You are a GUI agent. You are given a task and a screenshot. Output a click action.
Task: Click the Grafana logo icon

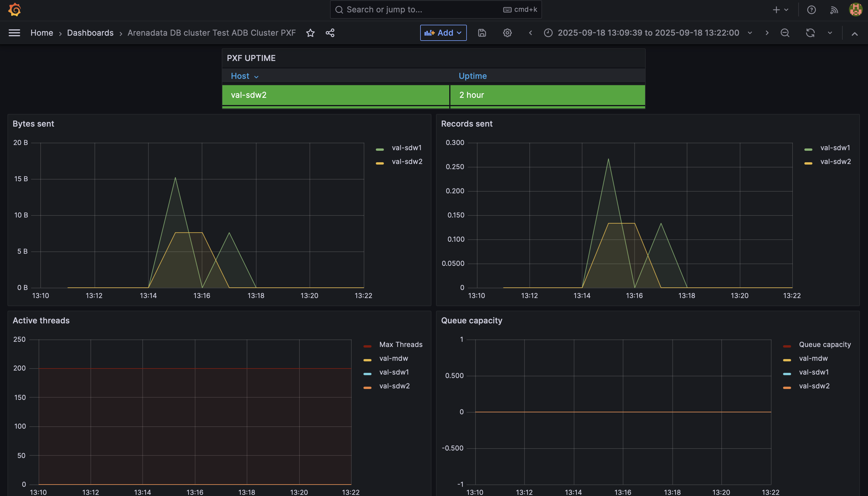click(14, 9)
